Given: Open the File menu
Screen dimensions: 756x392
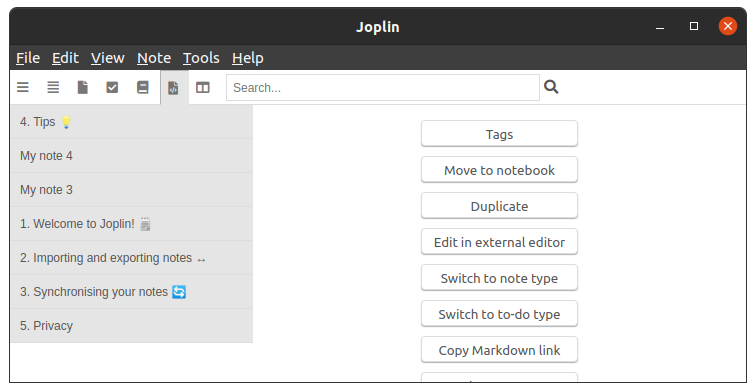Looking at the screenshot, I should click(x=28, y=58).
